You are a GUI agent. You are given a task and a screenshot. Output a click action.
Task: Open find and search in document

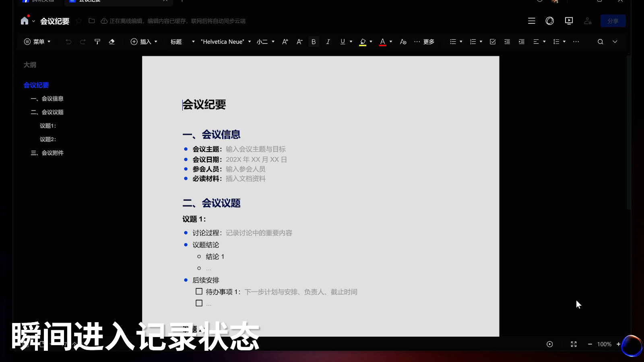click(x=600, y=42)
